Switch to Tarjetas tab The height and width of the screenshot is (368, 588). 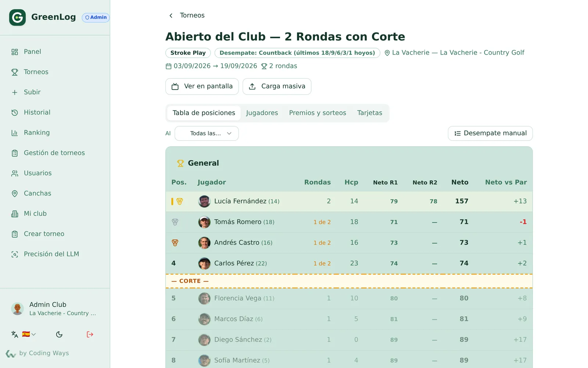pos(370,113)
